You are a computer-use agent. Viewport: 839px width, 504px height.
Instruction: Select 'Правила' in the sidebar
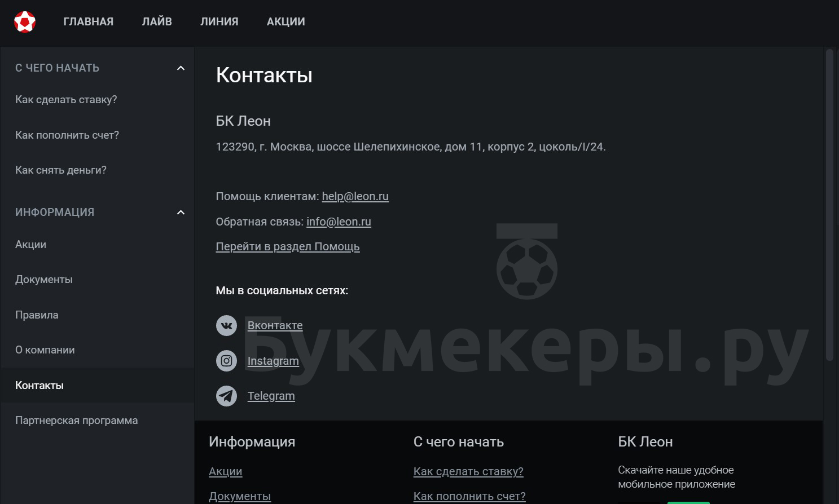[x=37, y=315]
